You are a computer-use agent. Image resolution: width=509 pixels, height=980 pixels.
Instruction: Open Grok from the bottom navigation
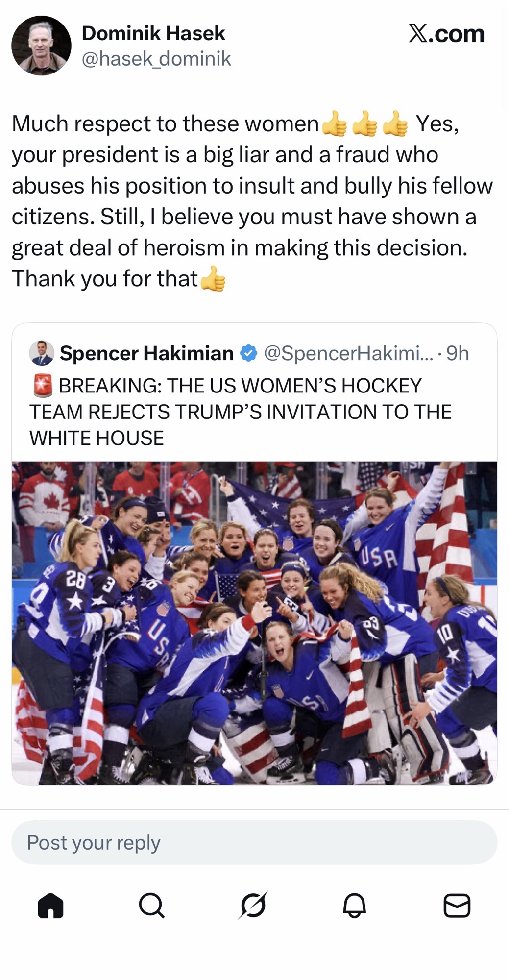(253, 905)
